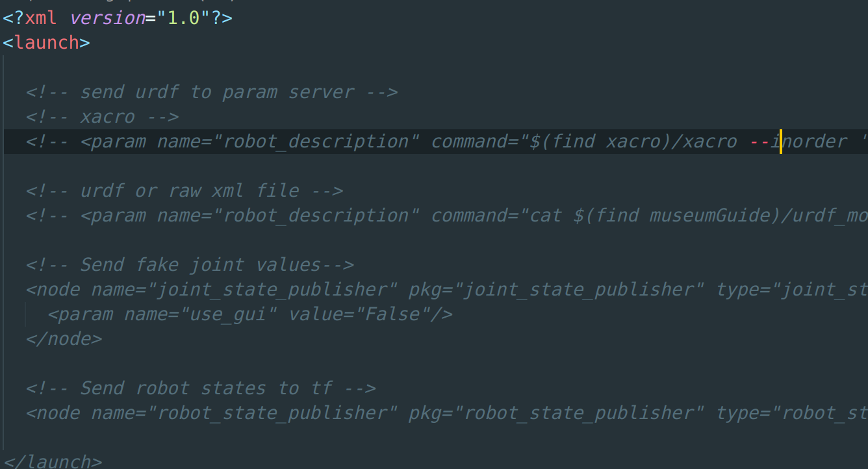Click the comment 'Send robot states to tf'
The image size is (868, 469).
(x=201, y=388)
